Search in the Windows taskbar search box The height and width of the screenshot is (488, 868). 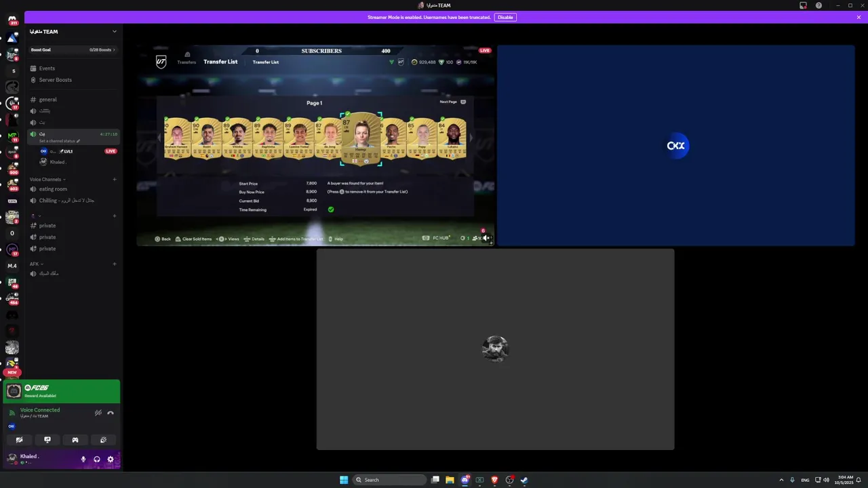click(x=390, y=480)
